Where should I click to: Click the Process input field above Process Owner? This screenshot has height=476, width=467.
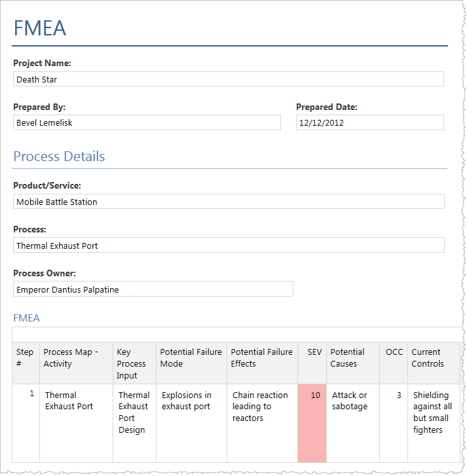tap(228, 246)
